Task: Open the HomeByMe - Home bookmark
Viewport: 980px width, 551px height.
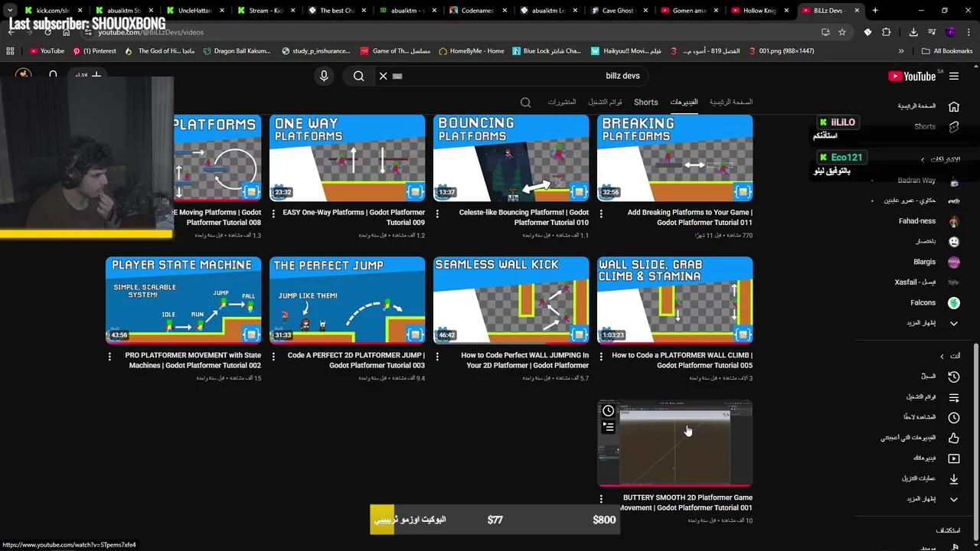Action: (x=472, y=51)
